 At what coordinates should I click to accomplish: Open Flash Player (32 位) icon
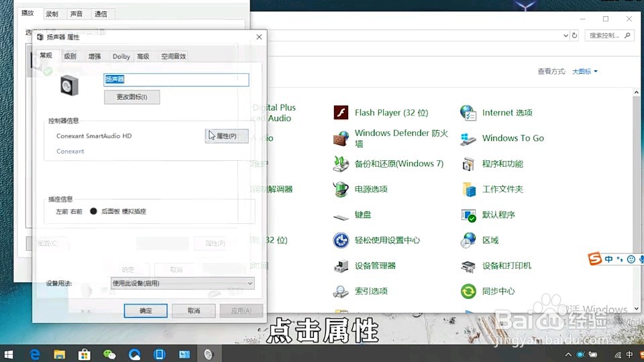341,113
